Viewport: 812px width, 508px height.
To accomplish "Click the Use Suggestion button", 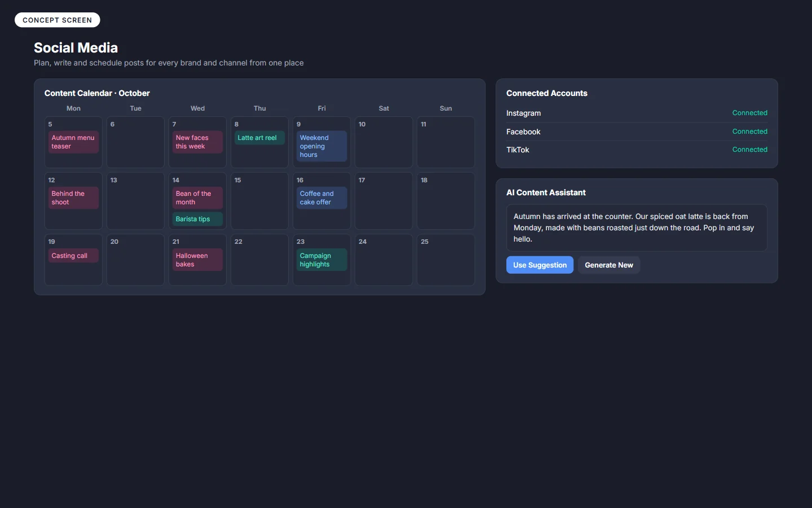I will point(540,265).
